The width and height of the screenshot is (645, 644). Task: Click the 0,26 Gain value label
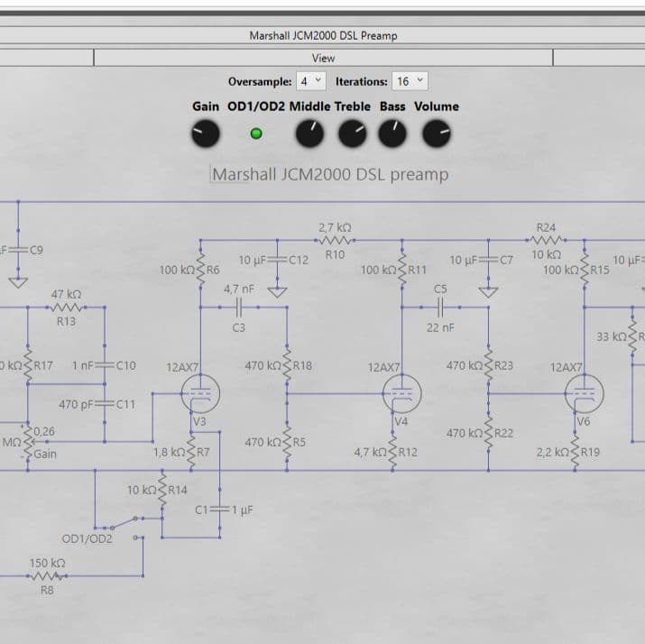44,431
